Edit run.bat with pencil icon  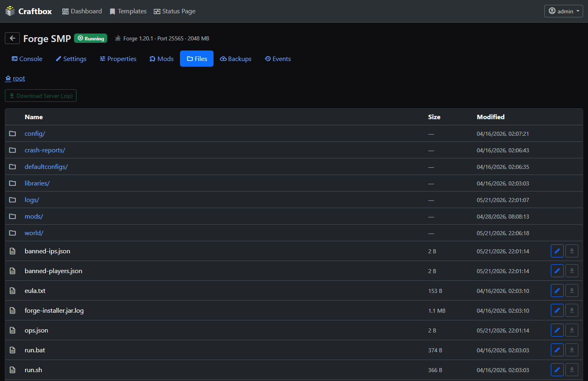coord(557,350)
